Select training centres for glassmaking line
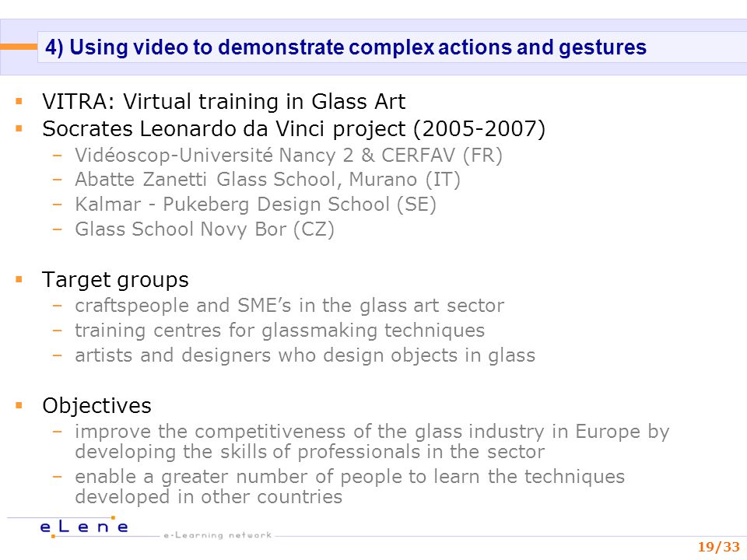 [x=279, y=331]
